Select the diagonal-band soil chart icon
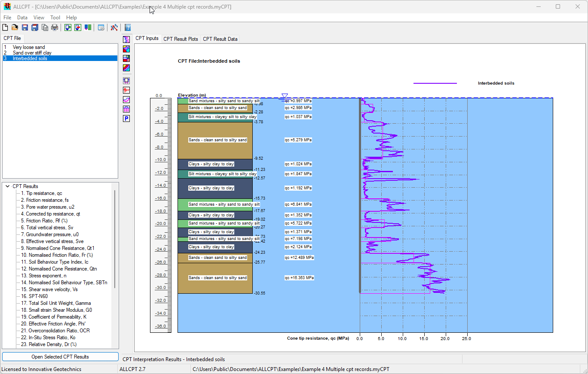 point(126,68)
